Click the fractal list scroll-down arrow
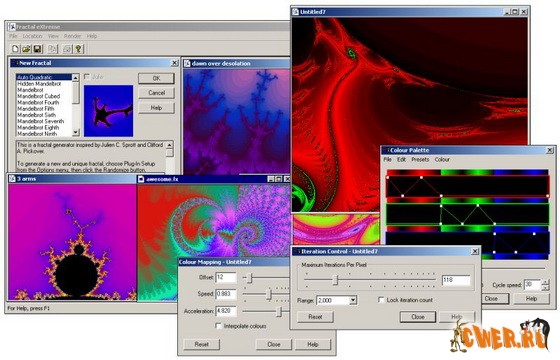The height and width of the screenshot is (360, 560). [x=75, y=132]
